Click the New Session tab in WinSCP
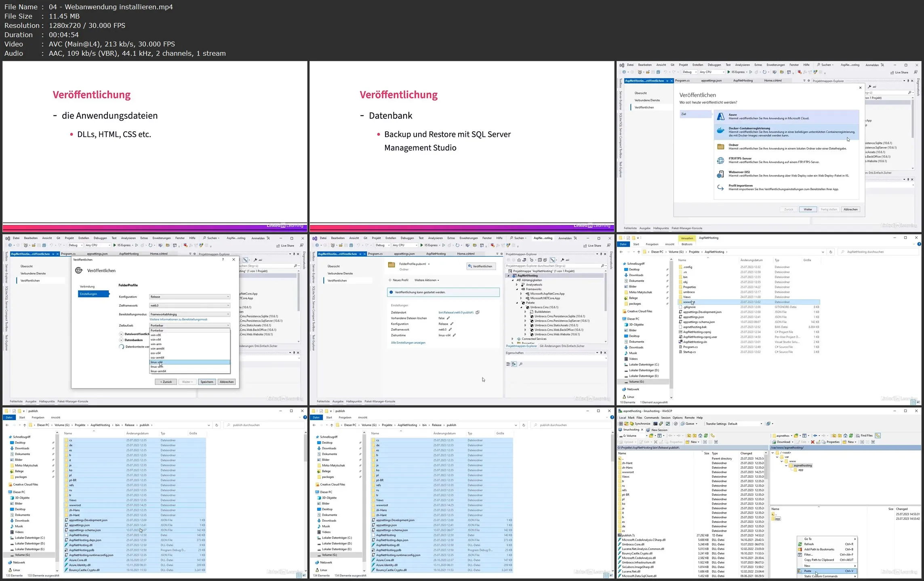 point(657,430)
